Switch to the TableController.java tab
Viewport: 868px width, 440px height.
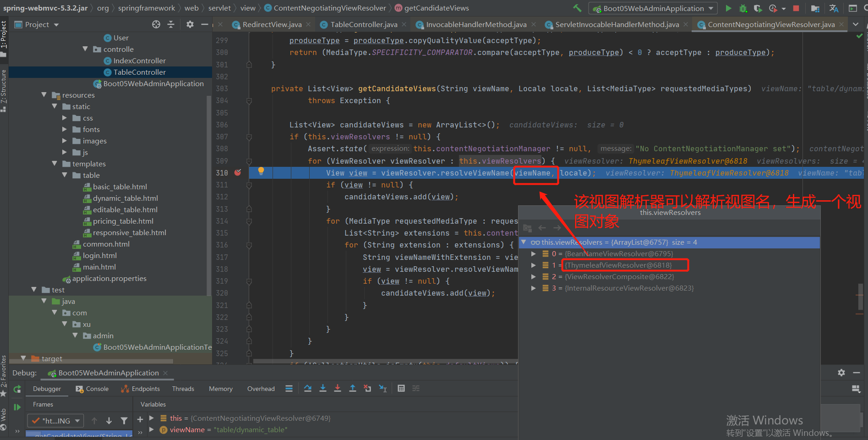364,24
